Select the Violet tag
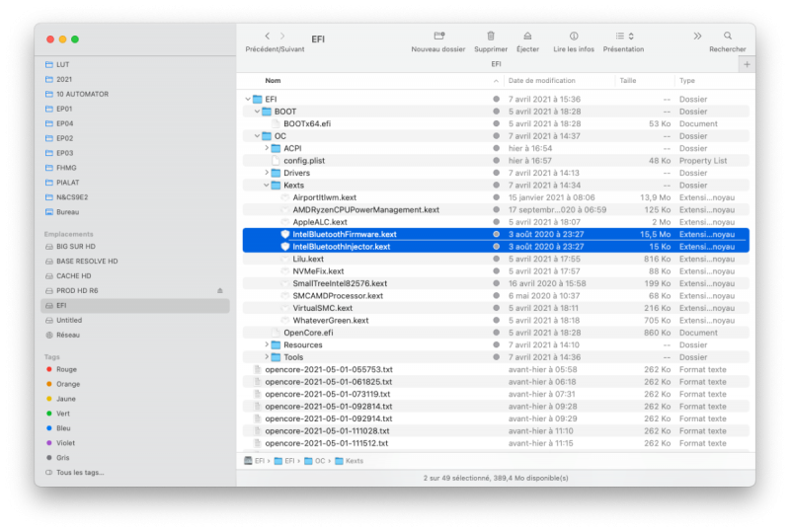 point(60,443)
